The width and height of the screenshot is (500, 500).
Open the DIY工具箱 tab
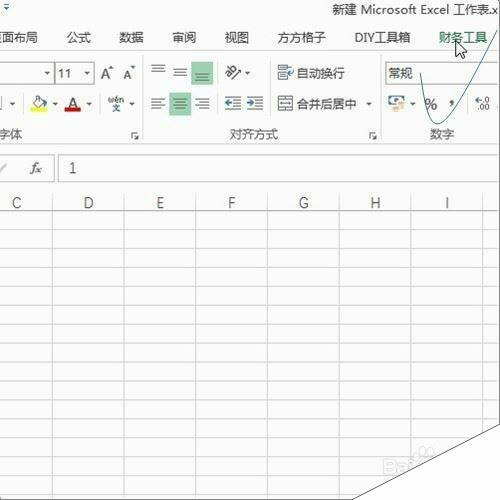(382, 38)
